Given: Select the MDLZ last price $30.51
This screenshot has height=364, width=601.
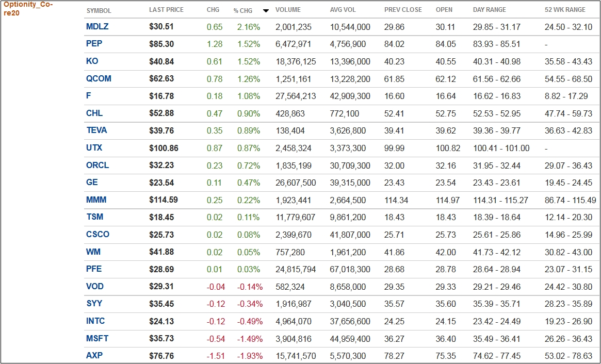Looking at the screenshot, I should point(161,27).
